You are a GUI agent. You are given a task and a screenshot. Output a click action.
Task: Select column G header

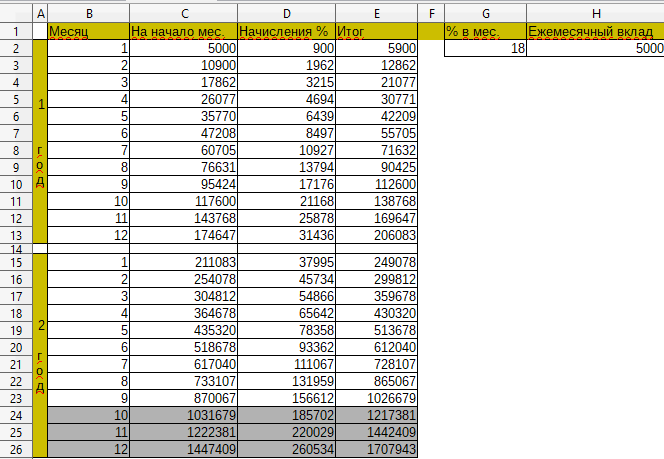[x=486, y=14]
